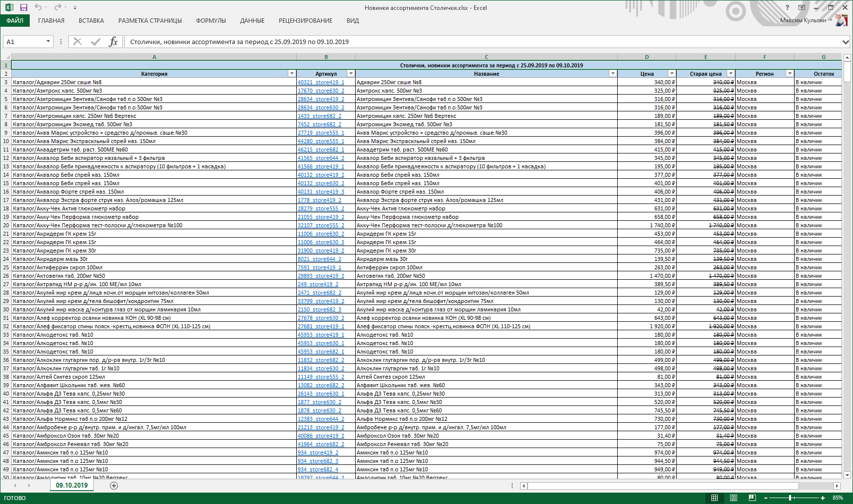Viewport: 853px width, 504px height.
Task: Click the user avatar picture
Action: (841, 20)
